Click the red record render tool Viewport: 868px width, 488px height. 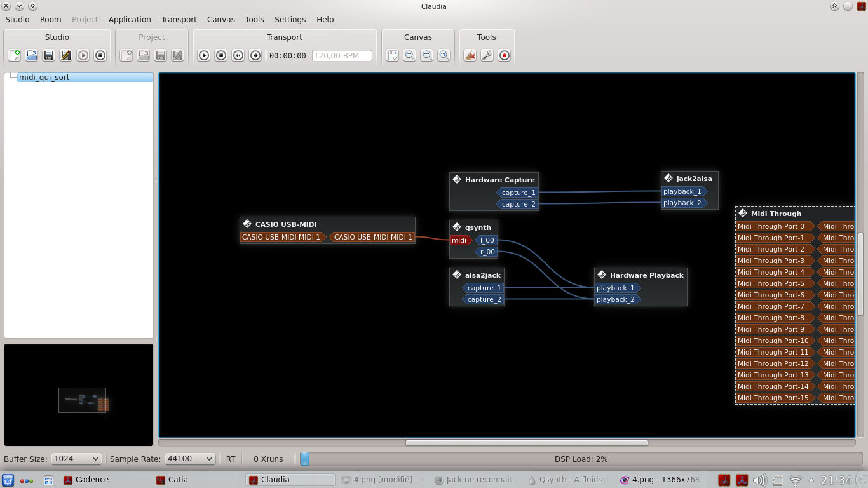505,55
